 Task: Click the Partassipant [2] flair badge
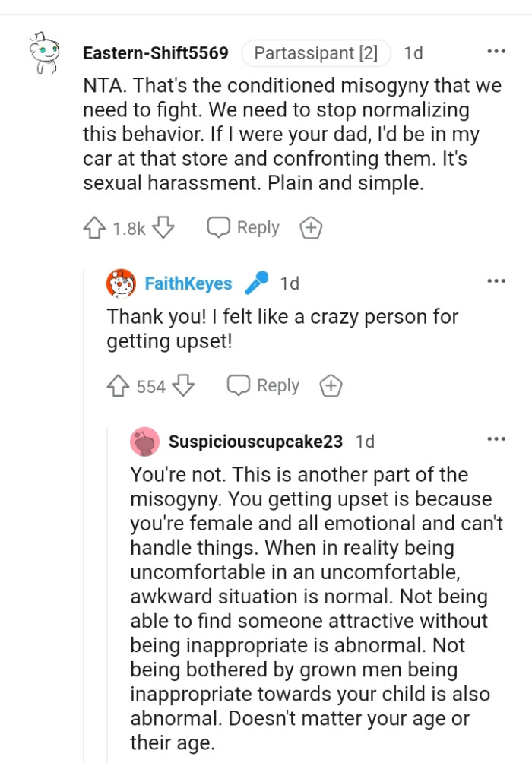pos(316,53)
